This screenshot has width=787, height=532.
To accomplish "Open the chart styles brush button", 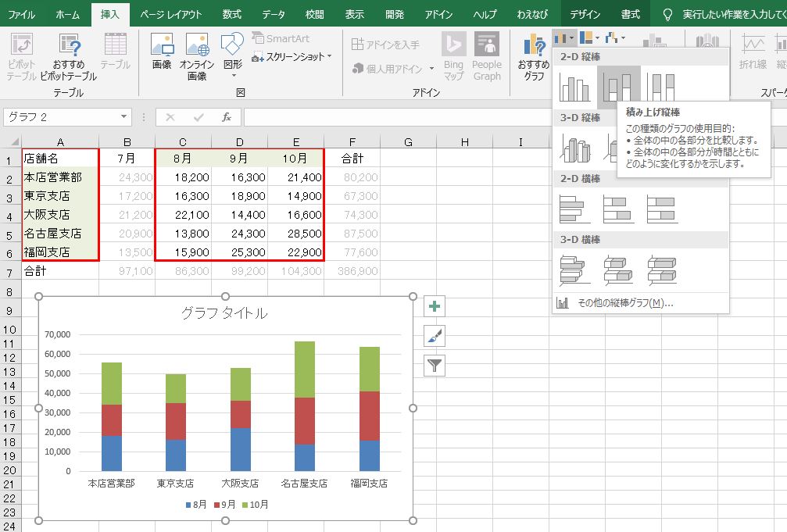I will (x=435, y=336).
